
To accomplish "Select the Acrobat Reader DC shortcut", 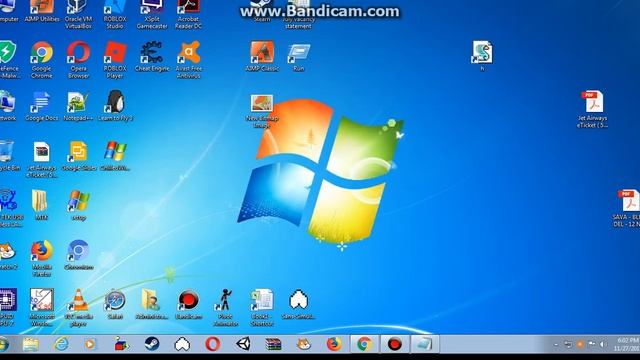I will pos(188,15).
